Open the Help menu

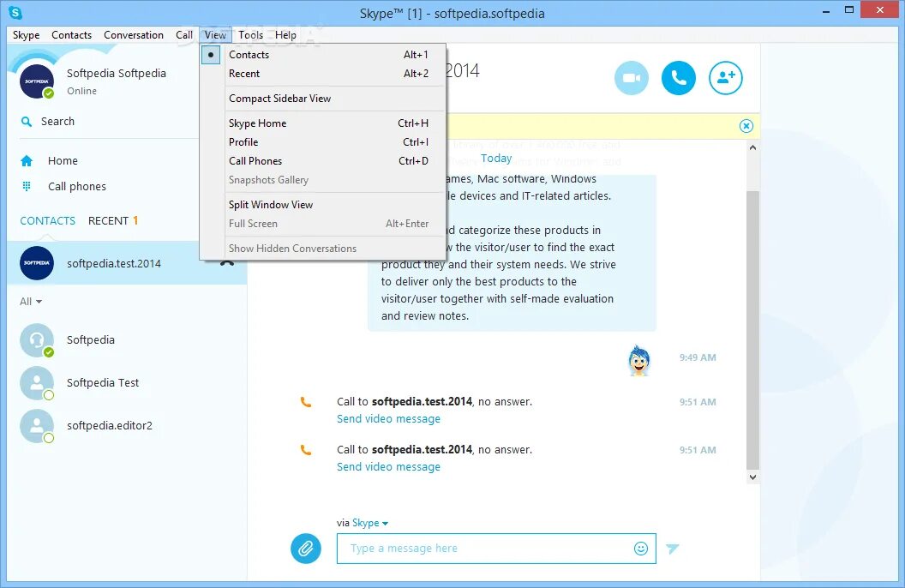pyautogui.click(x=285, y=35)
